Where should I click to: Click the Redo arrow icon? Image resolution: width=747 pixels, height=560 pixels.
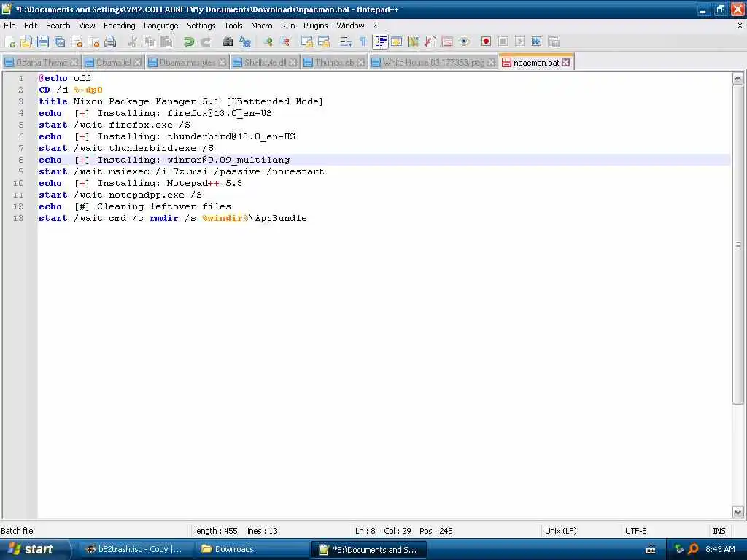pyautogui.click(x=205, y=42)
